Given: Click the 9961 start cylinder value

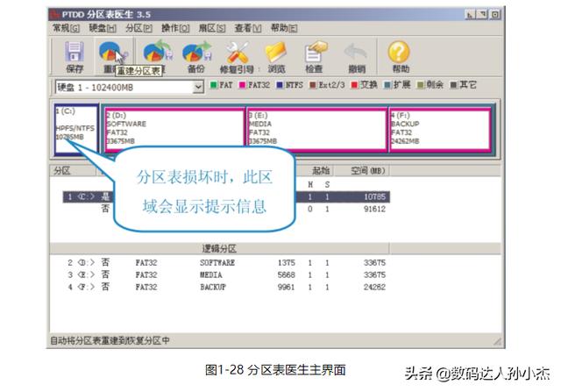Looking at the screenshot, I should click(x=287, y=287).
